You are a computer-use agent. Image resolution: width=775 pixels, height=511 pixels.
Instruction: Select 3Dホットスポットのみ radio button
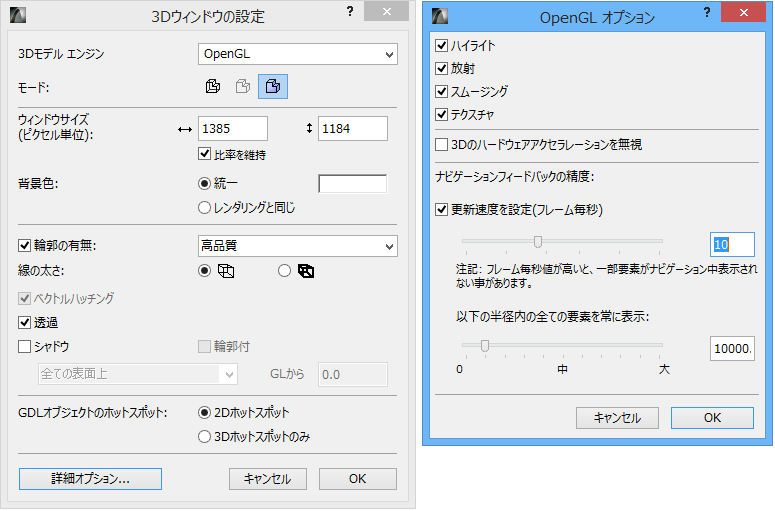pyautogui.click(x=204, y=437)
